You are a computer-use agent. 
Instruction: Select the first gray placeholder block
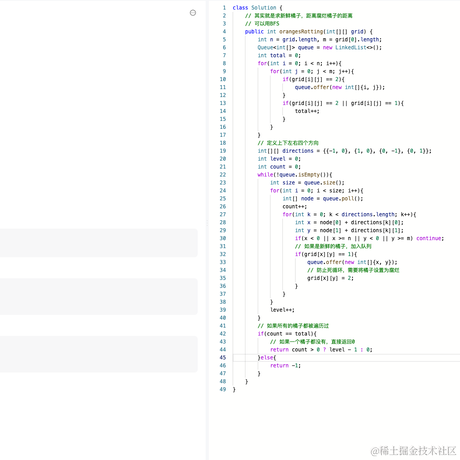point(99,243)
